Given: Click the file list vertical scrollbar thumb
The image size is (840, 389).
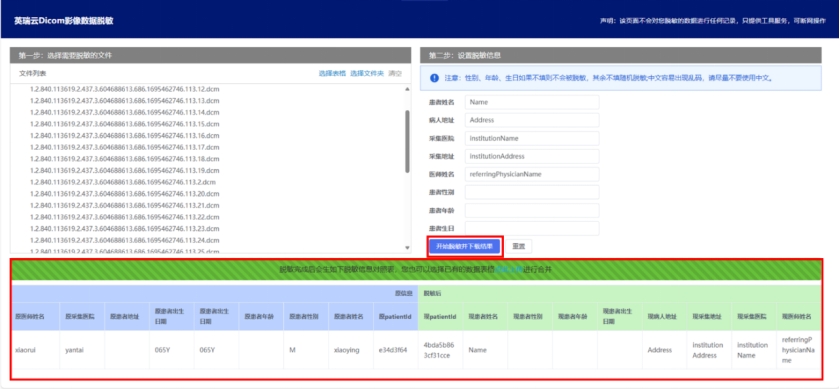Looking at the screenshot, I should (407, 141).
